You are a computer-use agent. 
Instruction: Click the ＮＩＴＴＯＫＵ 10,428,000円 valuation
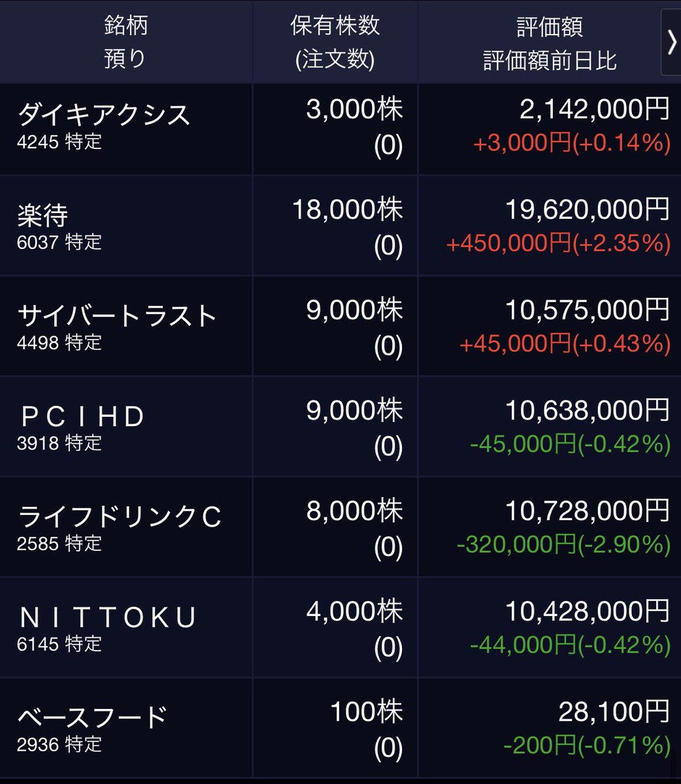pos(587,611)
